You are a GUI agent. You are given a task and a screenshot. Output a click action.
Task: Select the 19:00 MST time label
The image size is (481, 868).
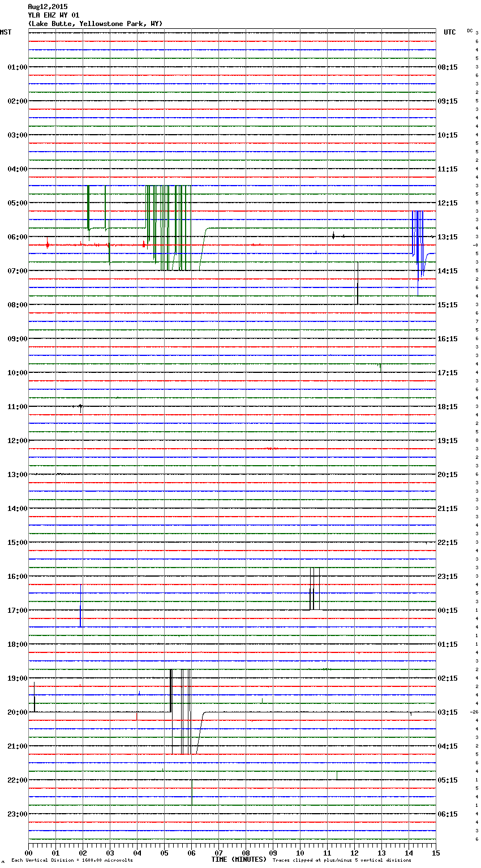pyautogui.click(x=18, y=678)
